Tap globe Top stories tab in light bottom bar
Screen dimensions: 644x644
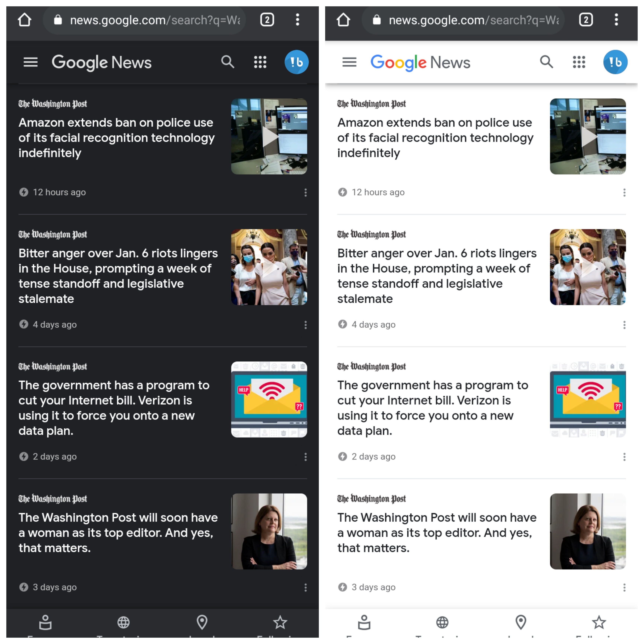(442, 622)
